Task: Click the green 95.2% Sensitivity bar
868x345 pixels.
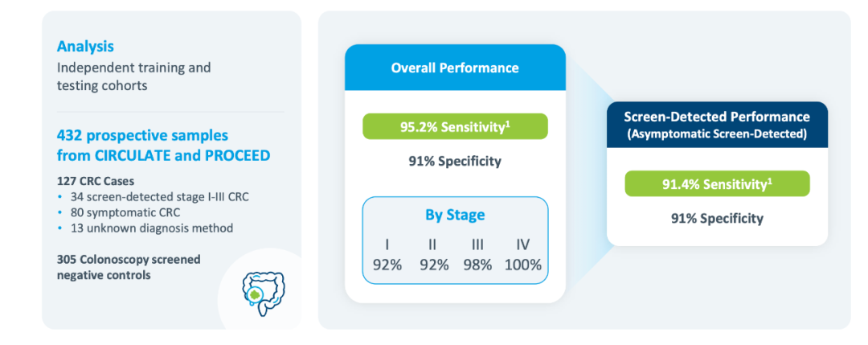Action: (x=455, y=126)
